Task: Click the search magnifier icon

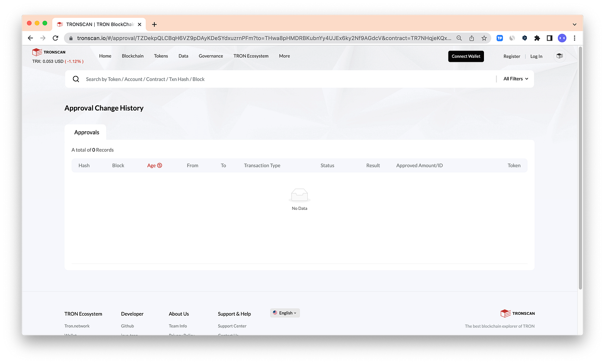Action: (x=76, y=79)
